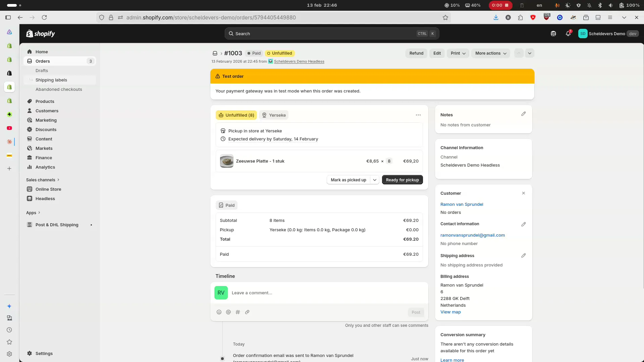This screenshot has height=362, width=644.
Task: Open the order Timeline emoji picker
Action: [x=219, y=312]
